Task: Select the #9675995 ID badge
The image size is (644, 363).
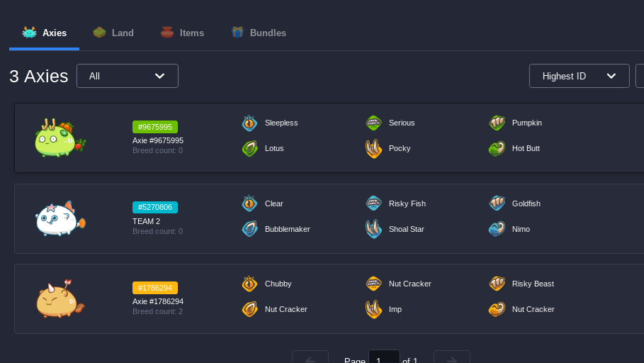Action: click(155, 127)
